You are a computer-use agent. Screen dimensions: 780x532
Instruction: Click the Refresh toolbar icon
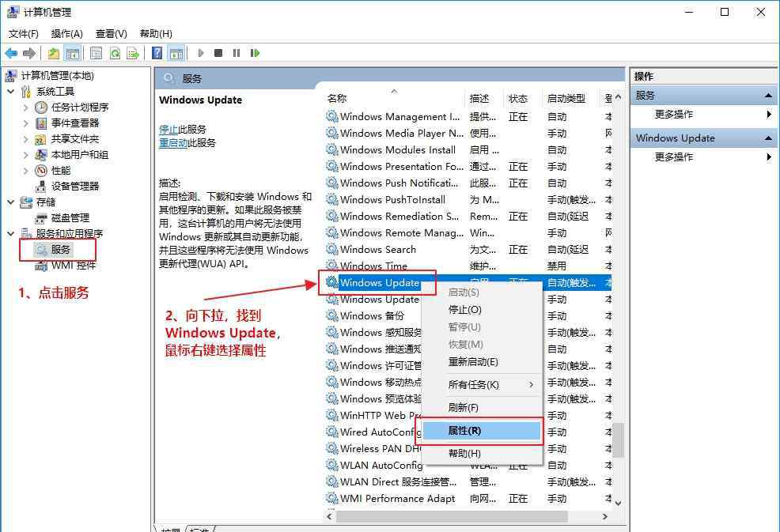(x=115, y=53)
